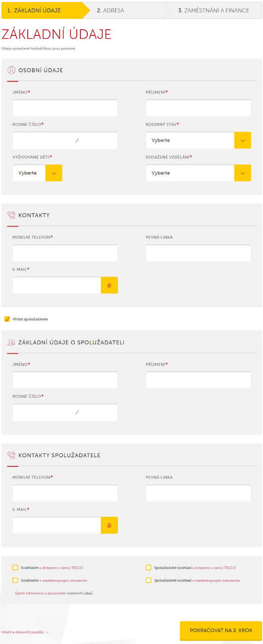Click the person icon beside Osobní údaje

[x=11, y=70]
